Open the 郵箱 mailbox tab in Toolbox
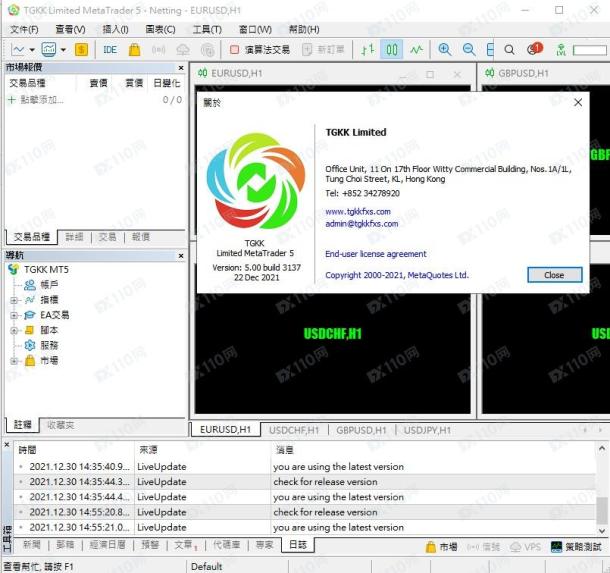 pyautogui.click(x=65, y=545)
